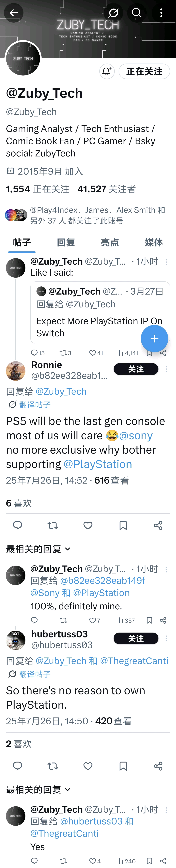Toggle the 正在关注 following button
This screenshot has width=176, height=868.
tap(144, 71)
